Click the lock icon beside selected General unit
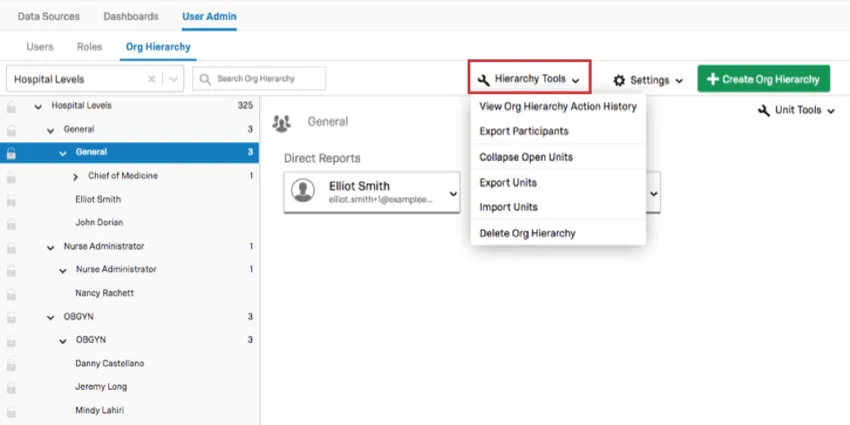The width and height of the screenshot is (850, 425). 12,153
